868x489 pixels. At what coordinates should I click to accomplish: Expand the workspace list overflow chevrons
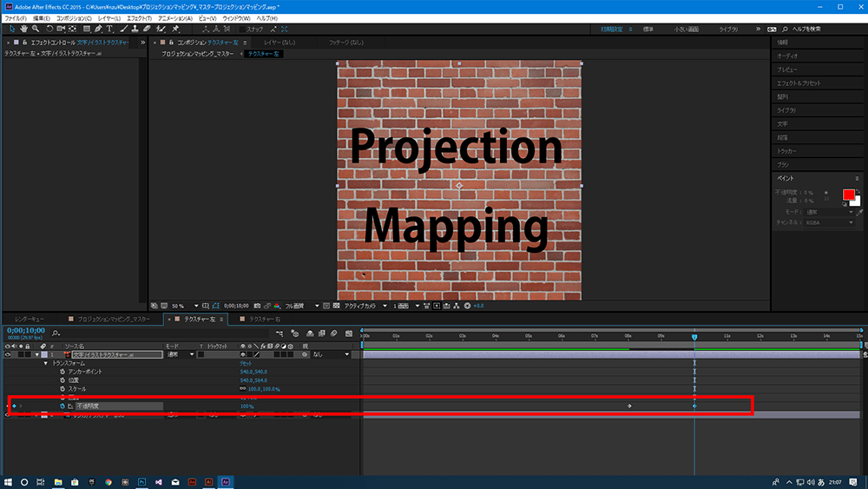click(x=758, y=29)
